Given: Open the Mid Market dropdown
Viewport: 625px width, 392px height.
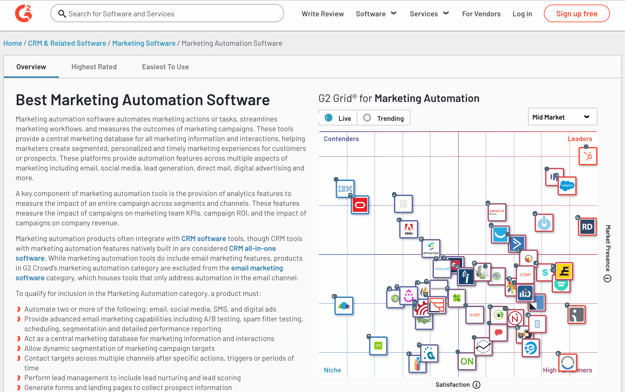Looking at the screenshot, I should 562,117.
